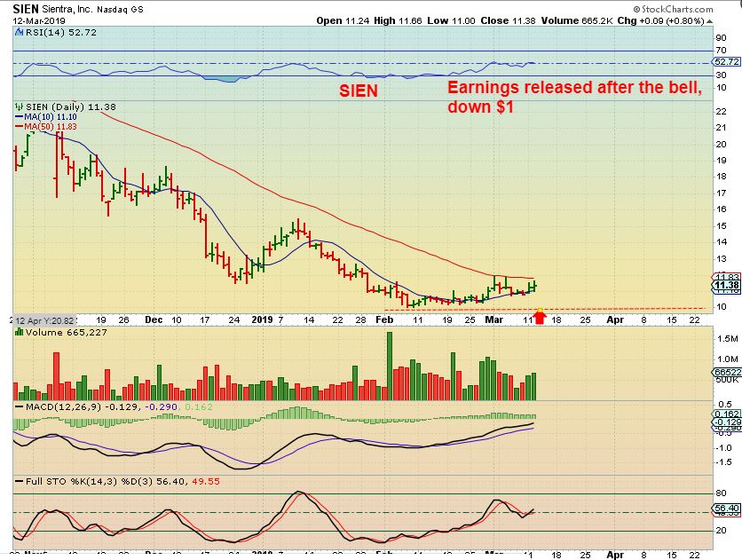This screenshot has width=742, height=560.
Task: Click the volume bars icon before Volume 665,227
Action: pos(20,332)
